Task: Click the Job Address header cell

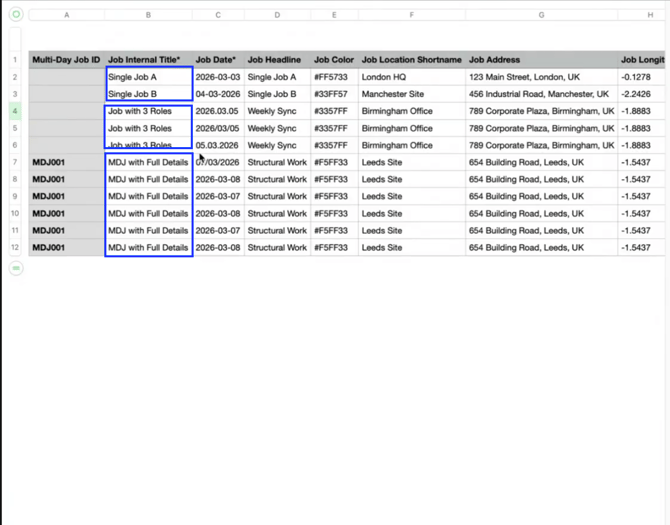Action: pyautogui.click(x=541, y=60)
